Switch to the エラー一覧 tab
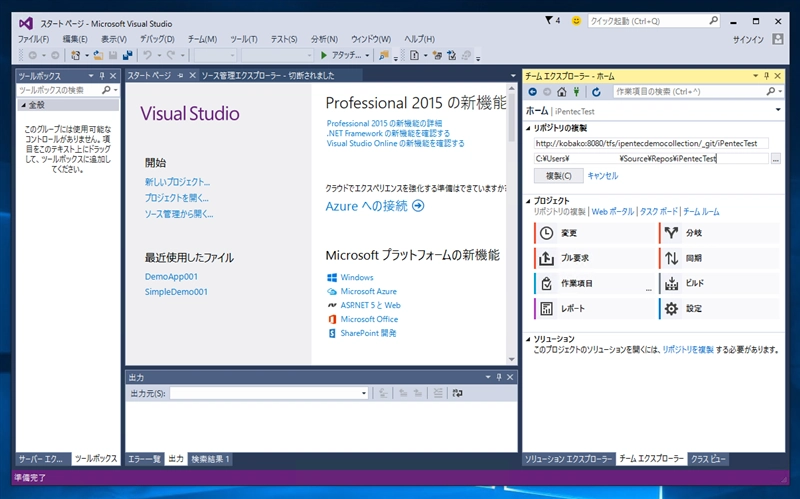 point(144,459)
